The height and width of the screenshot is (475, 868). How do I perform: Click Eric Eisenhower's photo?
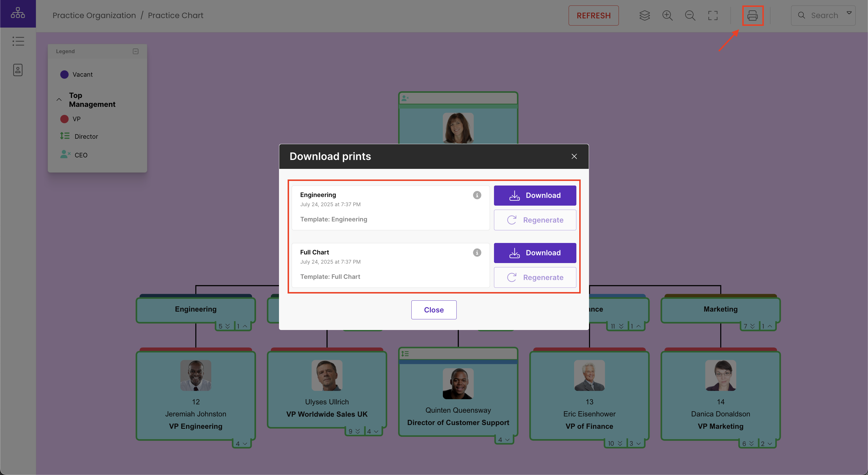[x=589, y=375]
